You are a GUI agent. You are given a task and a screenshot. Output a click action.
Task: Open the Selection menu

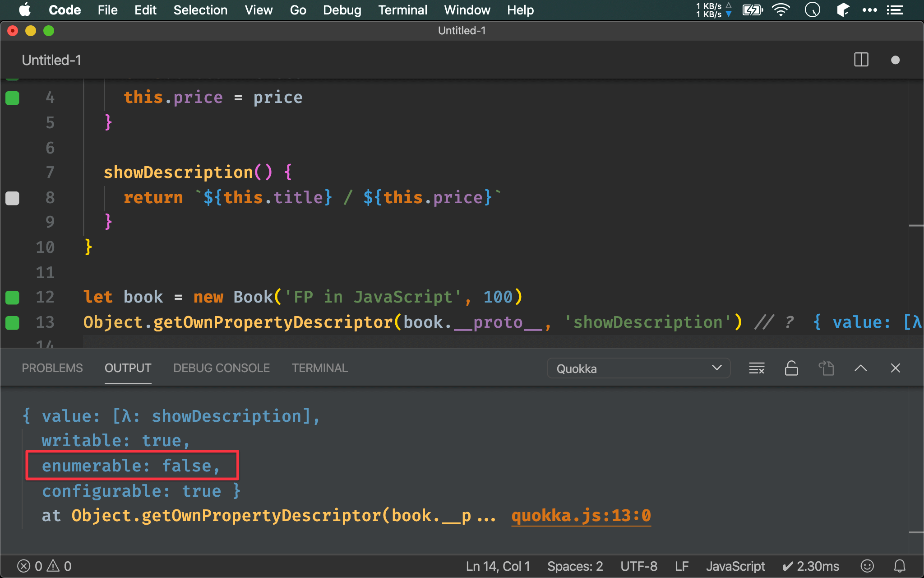(200, 10)
